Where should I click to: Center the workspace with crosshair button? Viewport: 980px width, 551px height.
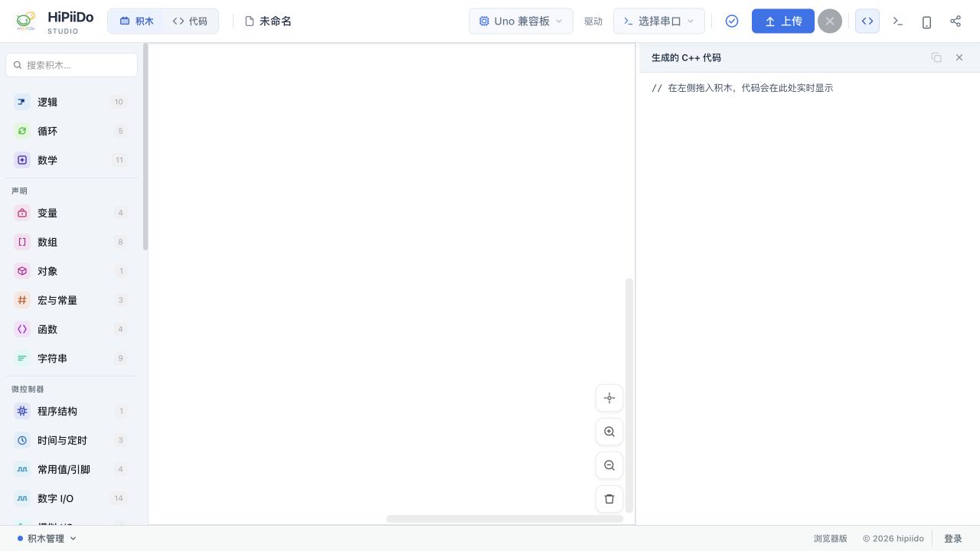[x=609, y=398]
